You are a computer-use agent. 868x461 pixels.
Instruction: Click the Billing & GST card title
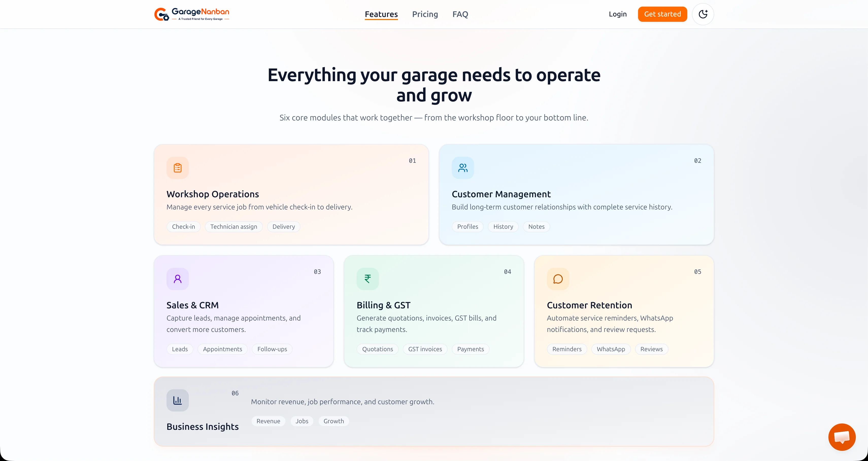383,305
